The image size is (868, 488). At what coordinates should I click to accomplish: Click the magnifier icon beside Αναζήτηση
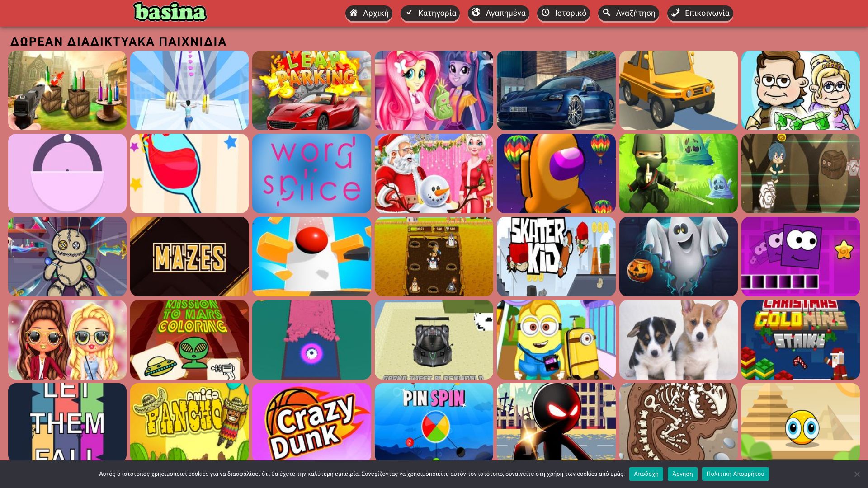pos(606,13)
